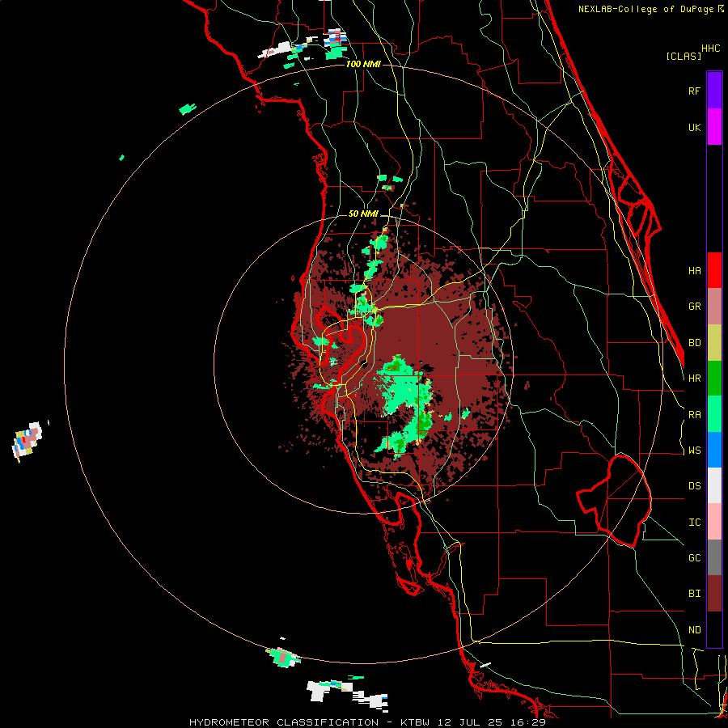Image resolution: width=728 pixels, height=728 pixels.
Task: Click the IC pink legend swatch
Action: coord(714,522)
